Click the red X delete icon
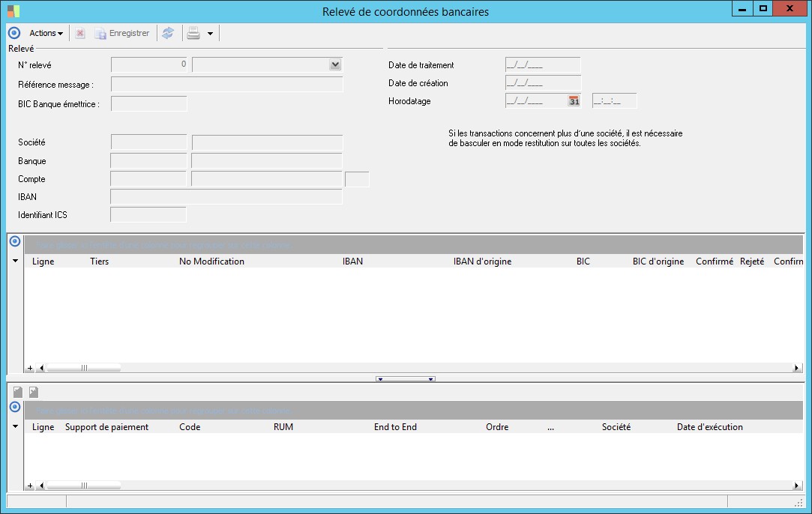 [x=80, y=33]
